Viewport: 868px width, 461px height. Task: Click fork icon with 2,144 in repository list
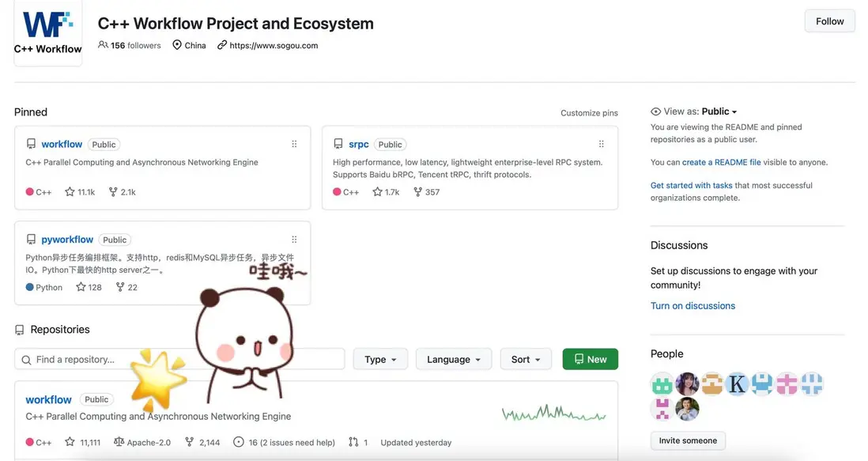tap(189, 442)
